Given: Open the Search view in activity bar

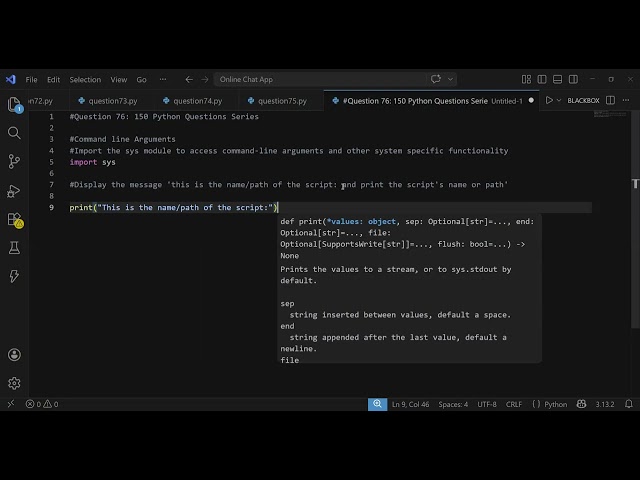Looking at the screenshot, I should [14, 133].
